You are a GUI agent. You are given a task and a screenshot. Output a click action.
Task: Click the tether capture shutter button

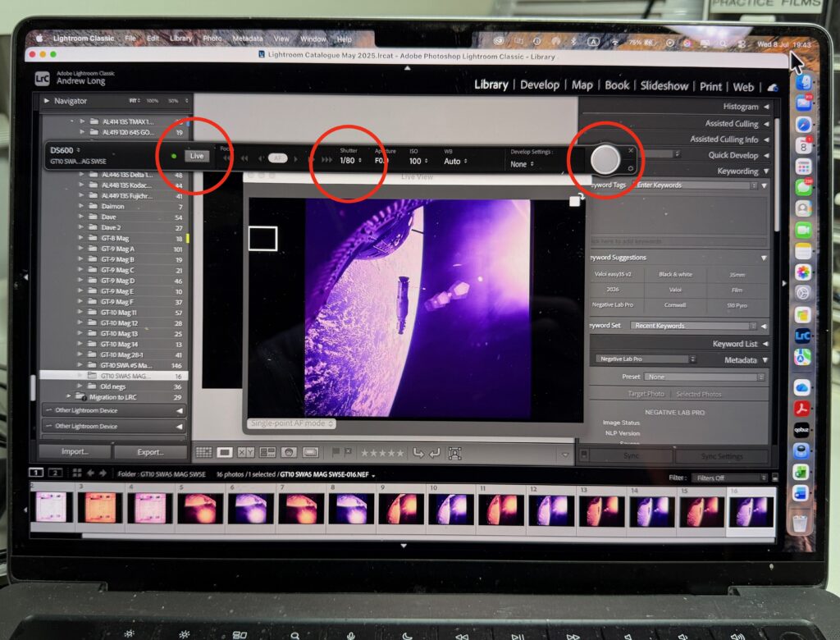coord(605,160)
